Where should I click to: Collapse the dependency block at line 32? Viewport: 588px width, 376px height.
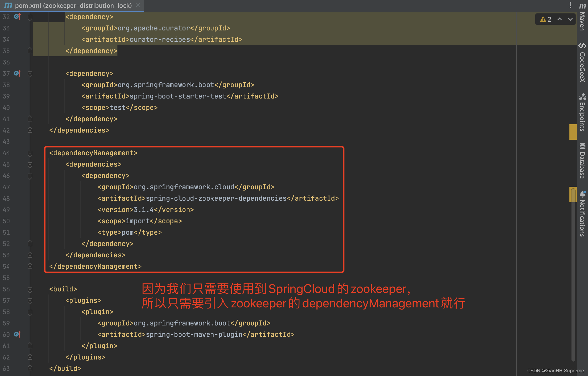click(x=30, y=17)
